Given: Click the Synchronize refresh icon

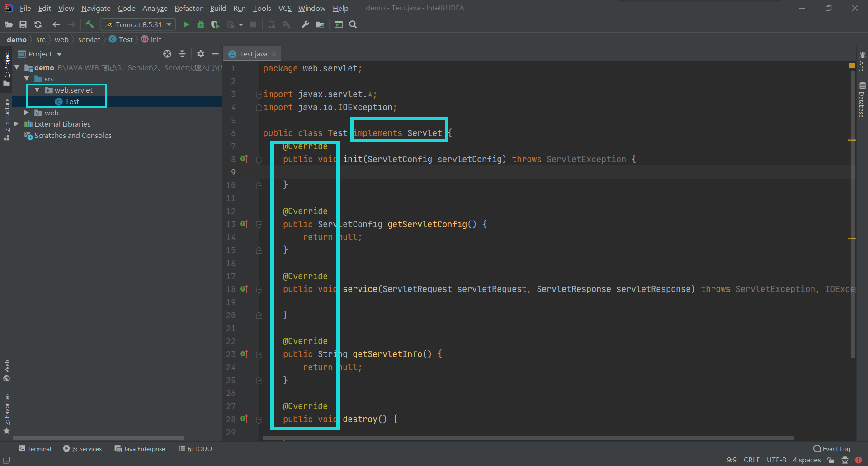Looking at the screenshot, I should point(38,24).
